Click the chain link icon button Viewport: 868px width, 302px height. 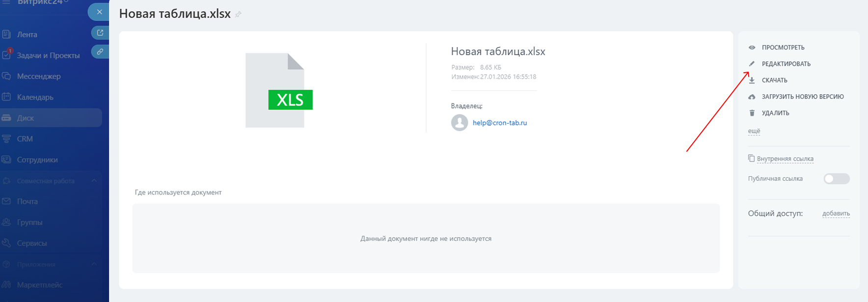pyautogui.click(x=100, y=52)
